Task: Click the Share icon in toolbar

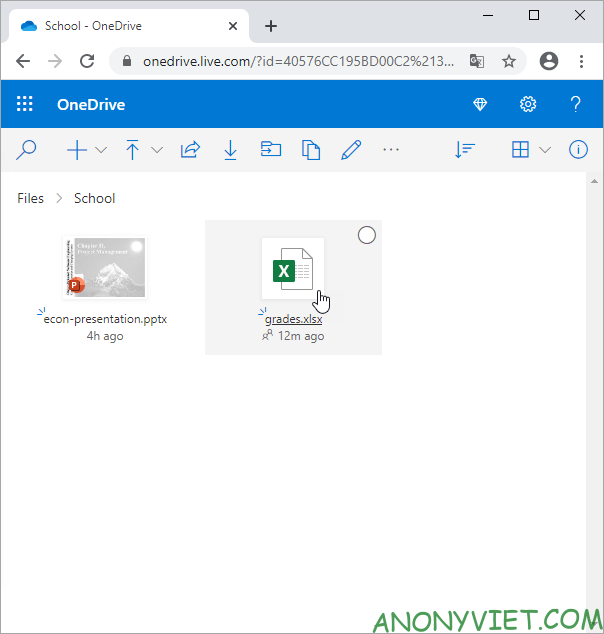Action: pyautogui.click(x=190, y=150)
